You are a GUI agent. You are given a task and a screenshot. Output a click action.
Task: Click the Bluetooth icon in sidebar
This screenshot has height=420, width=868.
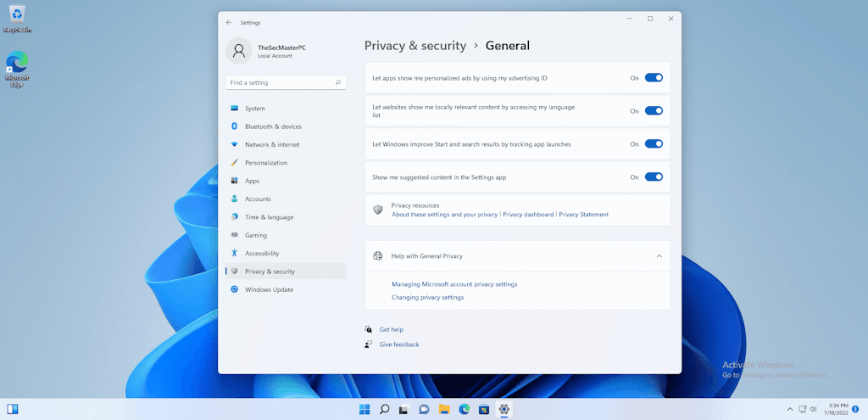pos(234,126)
